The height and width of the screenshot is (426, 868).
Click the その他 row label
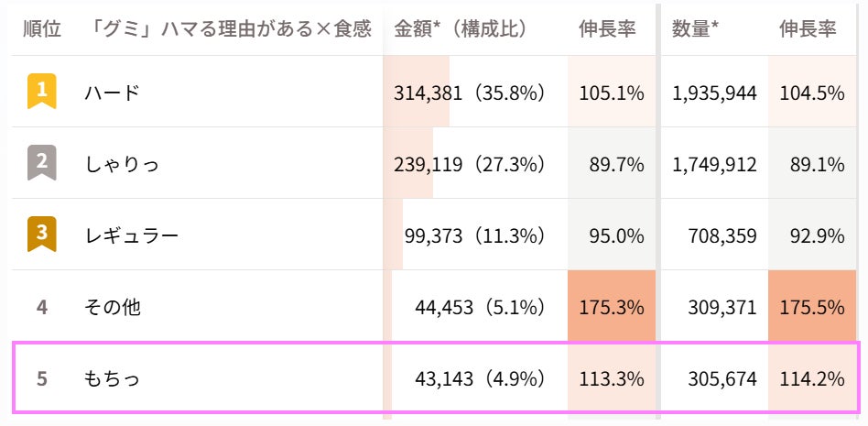(113, 307)
